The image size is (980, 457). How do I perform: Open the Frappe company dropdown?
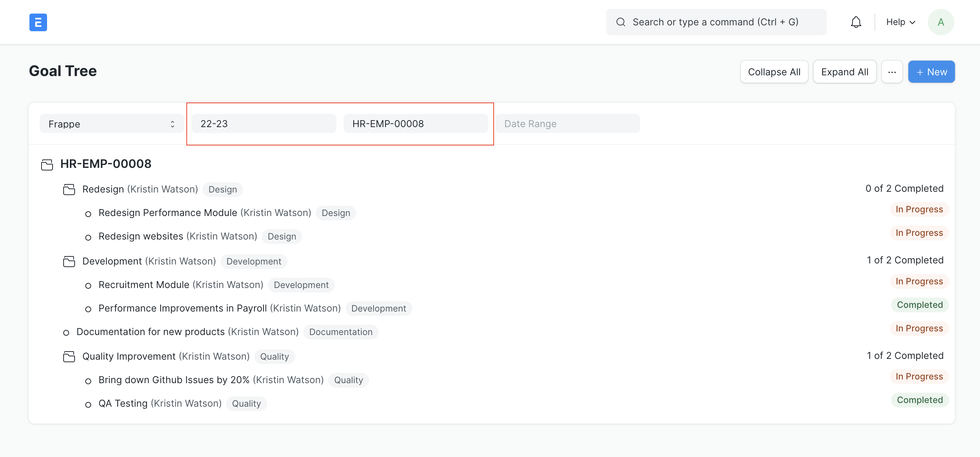pos(111,124)
